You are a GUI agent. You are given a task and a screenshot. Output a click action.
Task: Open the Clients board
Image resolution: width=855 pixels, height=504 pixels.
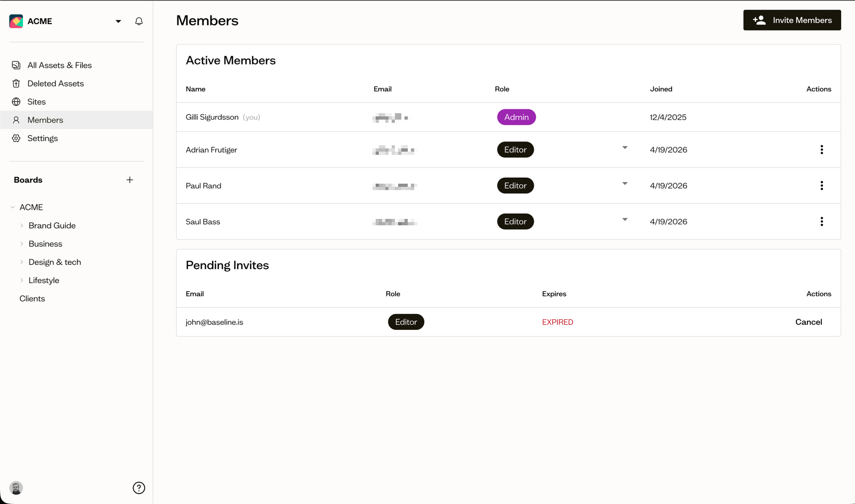[x=32, y=298]
